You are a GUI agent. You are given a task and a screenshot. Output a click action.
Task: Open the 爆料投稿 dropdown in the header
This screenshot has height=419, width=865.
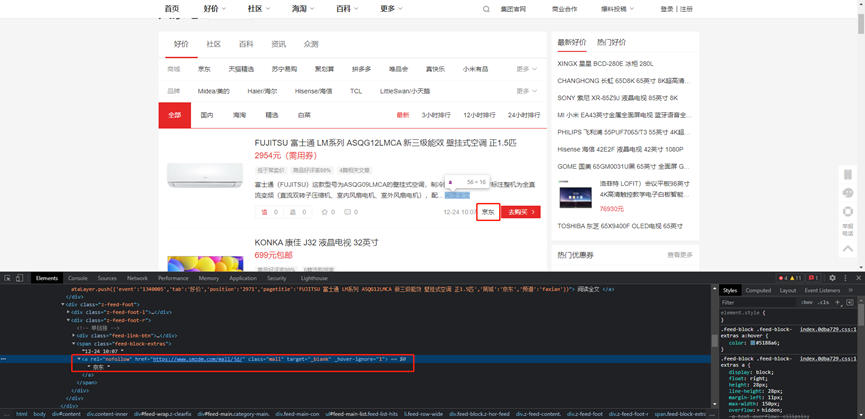617,9
